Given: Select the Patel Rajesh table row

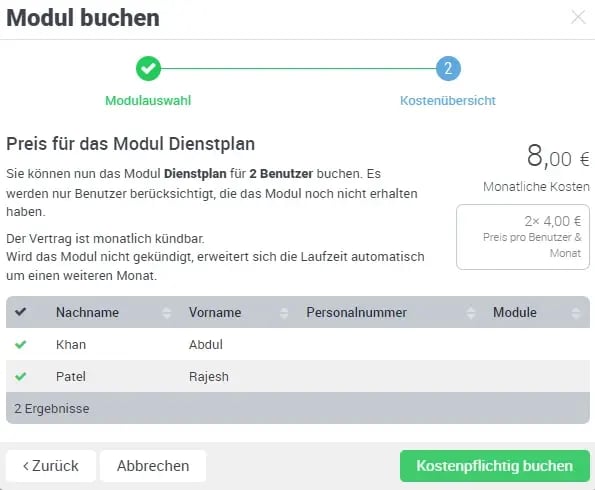Looking at the screenshot, I should coord(298,376).
